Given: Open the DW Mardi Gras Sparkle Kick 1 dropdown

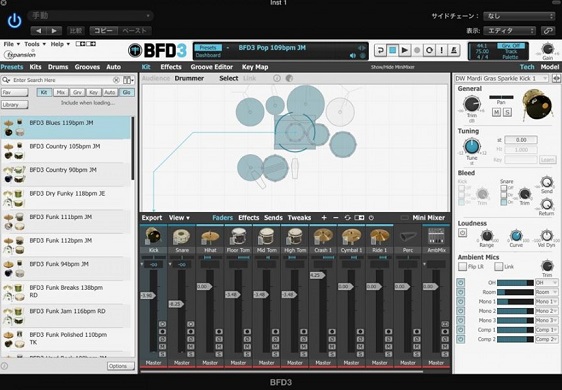Looking at the screenshot, I should pyautogui.click(x=501, y=78).
